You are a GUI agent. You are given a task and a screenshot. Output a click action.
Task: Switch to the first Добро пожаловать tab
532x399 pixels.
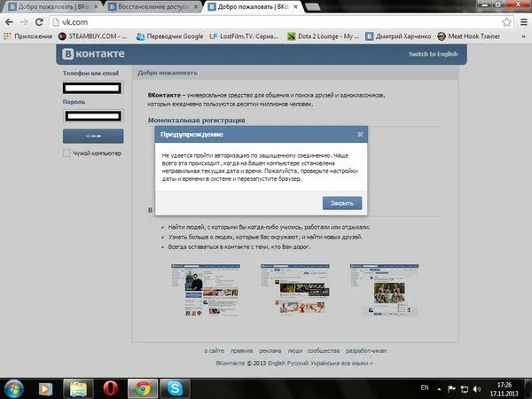click(51, 7)
